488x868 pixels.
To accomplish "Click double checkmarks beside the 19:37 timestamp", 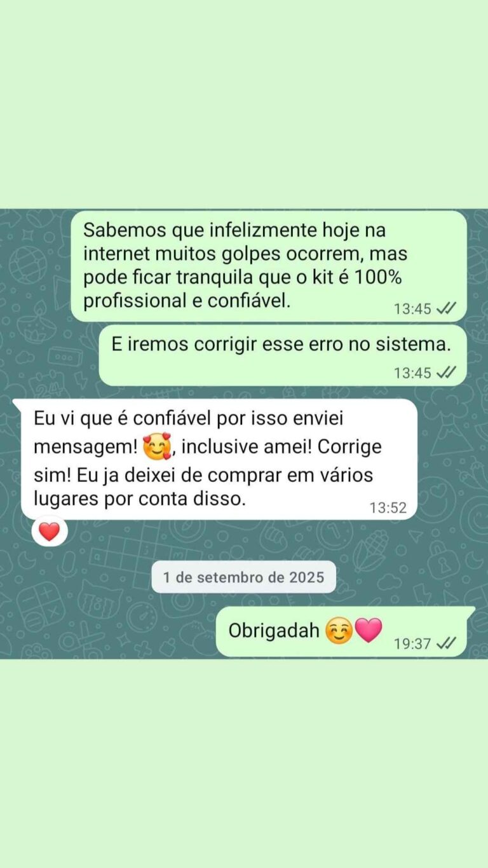I will 447,644.
